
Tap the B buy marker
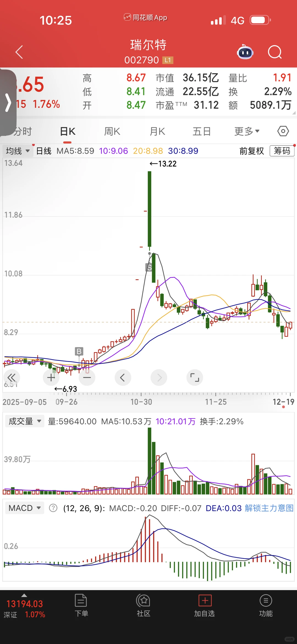[79, 351]
